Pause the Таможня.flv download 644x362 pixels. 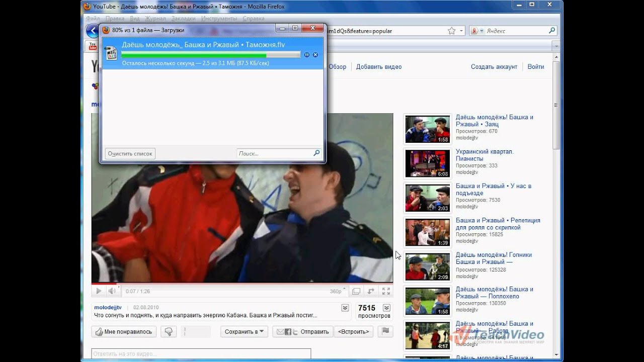pyautogui.click(x=307, y=54)
